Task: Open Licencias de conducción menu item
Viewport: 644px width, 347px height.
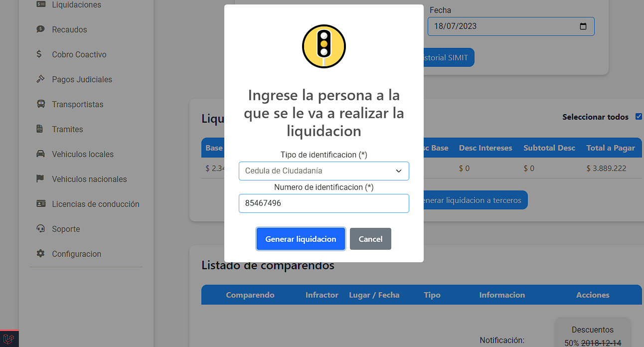Action: pos(96,204)
